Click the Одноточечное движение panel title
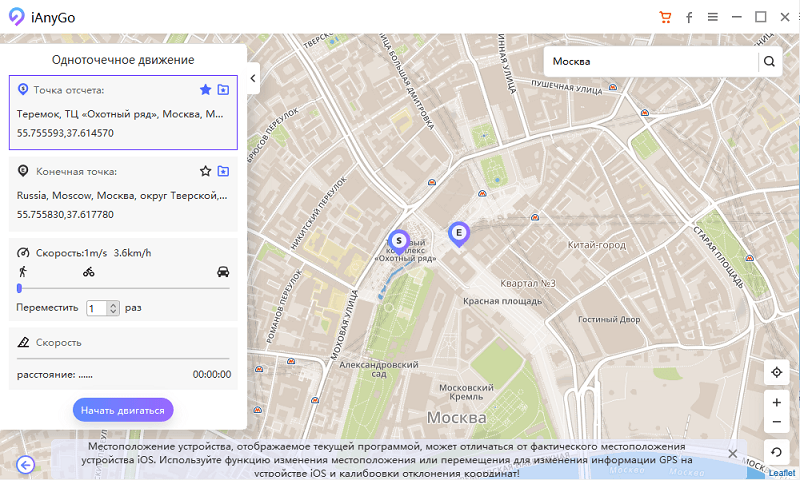The image size is (800, 480). [x=123, y=60]
